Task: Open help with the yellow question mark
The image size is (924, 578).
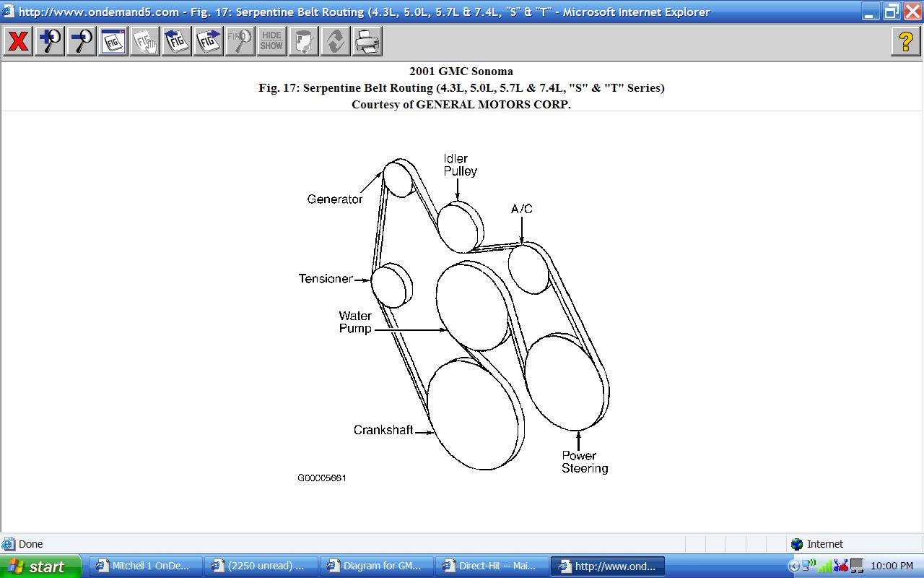Action: point(906,41)
